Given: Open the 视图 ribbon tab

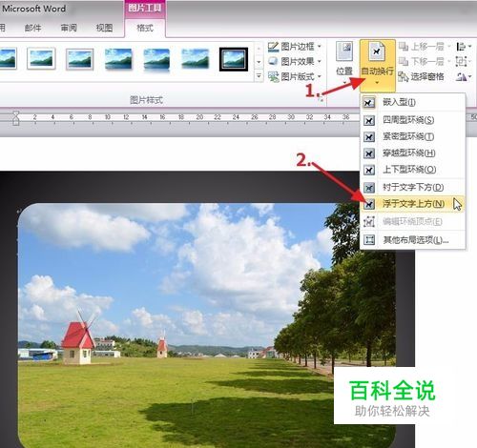Looking at the screenshot, I should point(104,28).
